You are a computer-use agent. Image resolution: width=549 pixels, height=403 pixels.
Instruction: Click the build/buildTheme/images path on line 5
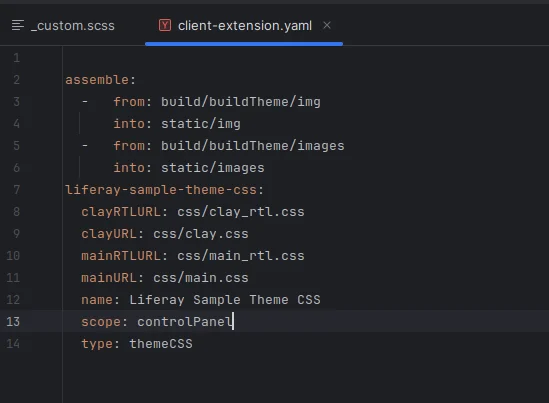pos(252,146)
